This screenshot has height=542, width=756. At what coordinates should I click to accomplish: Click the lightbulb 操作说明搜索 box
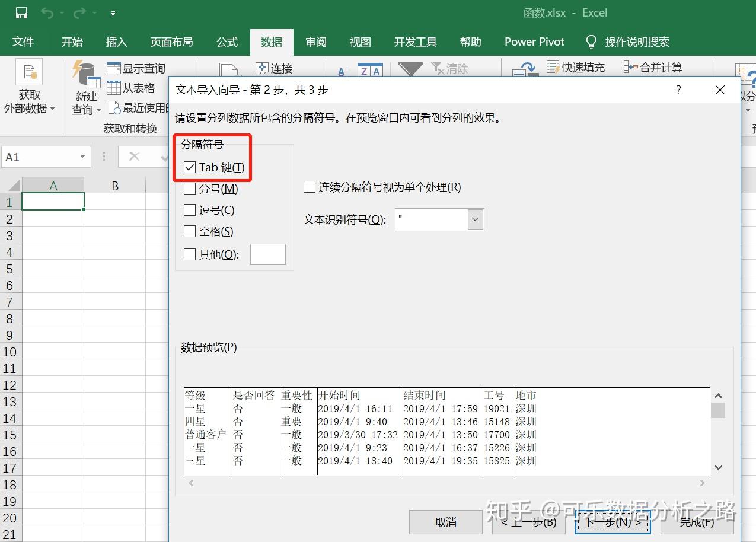pyautogui.click(x=627, y=42)
